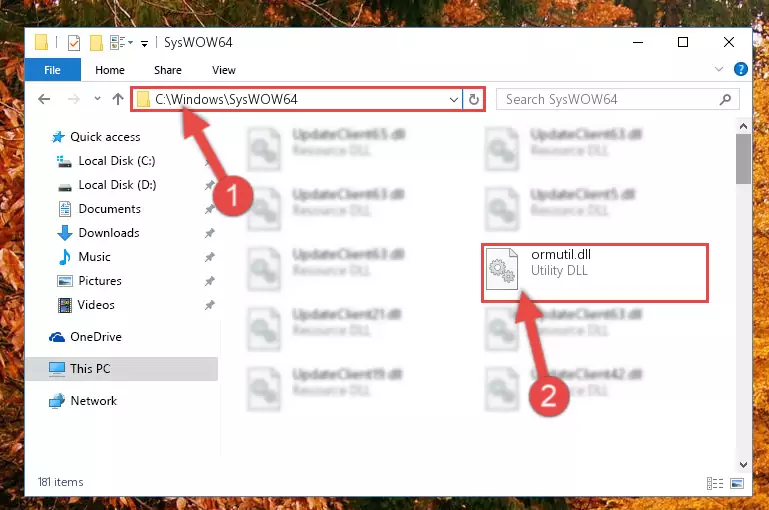Click the pin icon next to Videos

click(209, 305)
